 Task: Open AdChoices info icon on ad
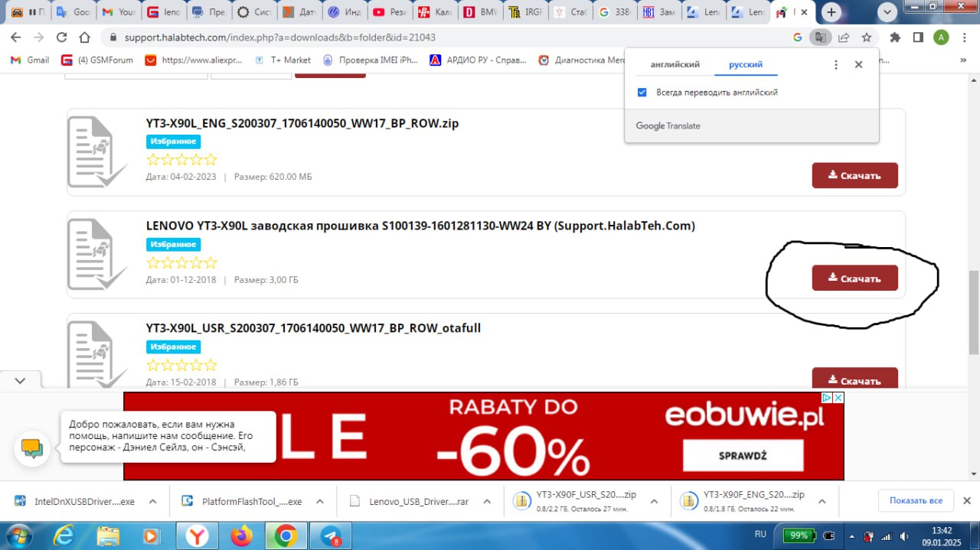827,398
